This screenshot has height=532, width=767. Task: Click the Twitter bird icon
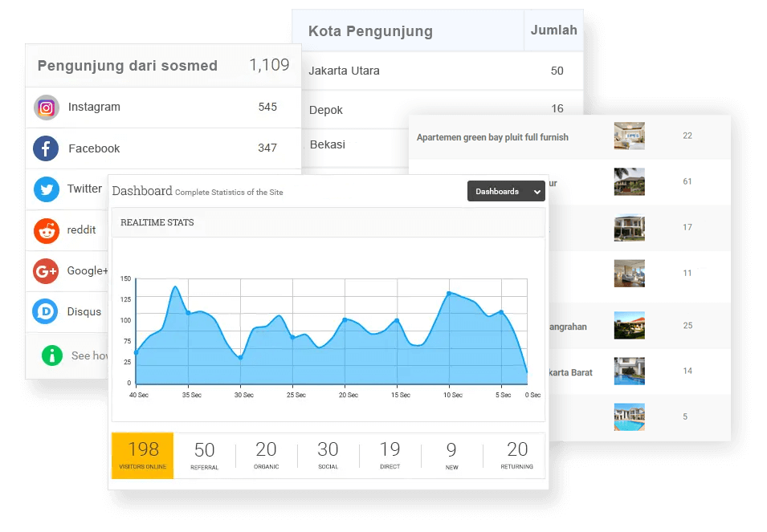coord(47,189)
